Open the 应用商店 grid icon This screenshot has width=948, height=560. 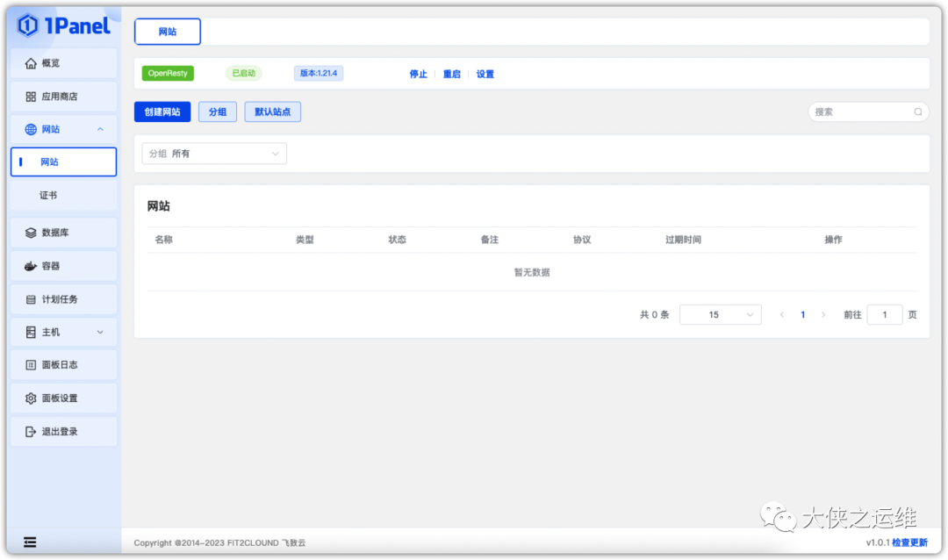tap(30, 97)
